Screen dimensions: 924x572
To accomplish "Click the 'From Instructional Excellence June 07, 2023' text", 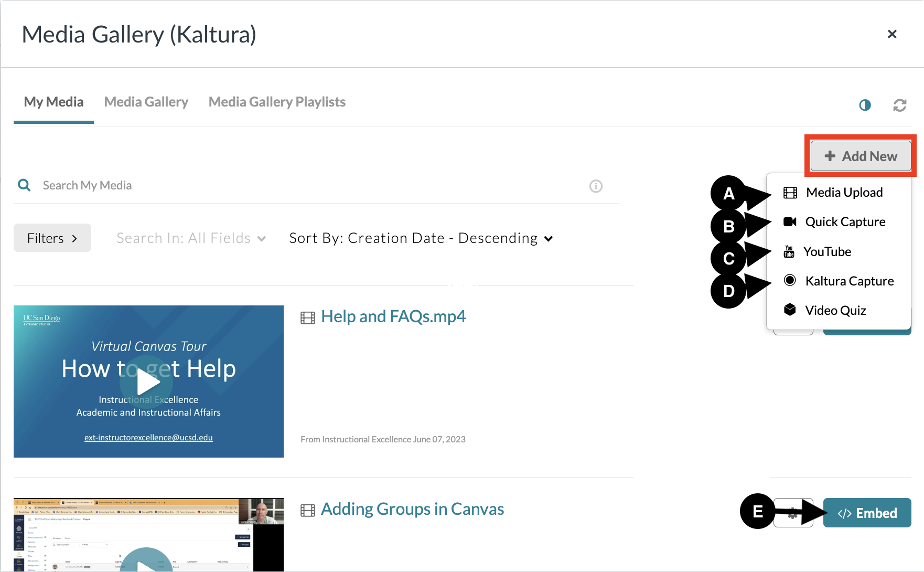I will click(x=383, y=439).
